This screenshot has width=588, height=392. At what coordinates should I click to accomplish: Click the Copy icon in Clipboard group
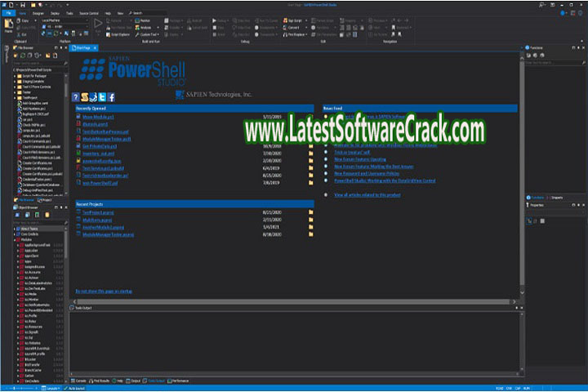click(x=19, y=20)
